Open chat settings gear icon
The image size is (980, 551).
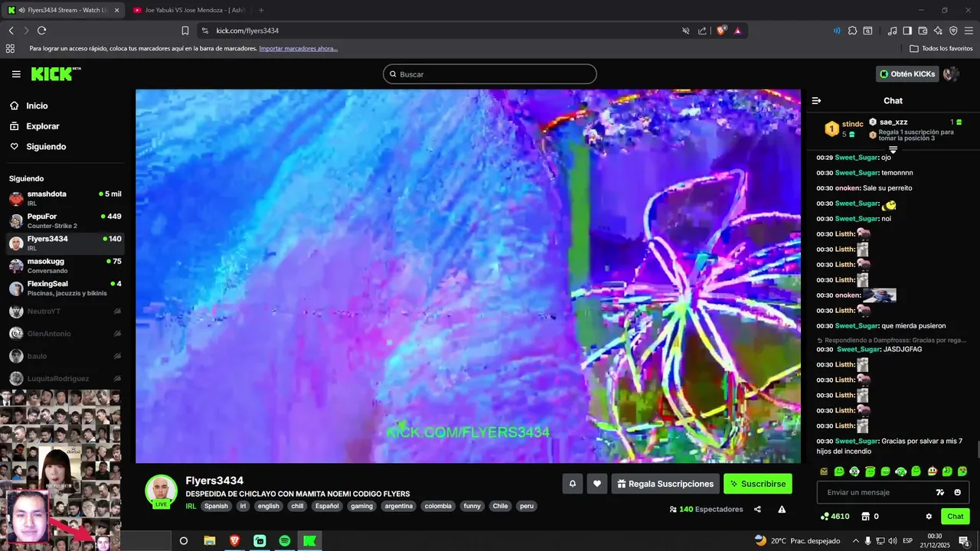(x=929, y=517)
